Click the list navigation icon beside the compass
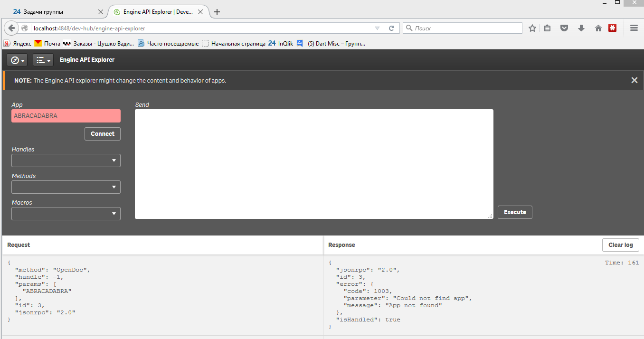 point(43,60)
